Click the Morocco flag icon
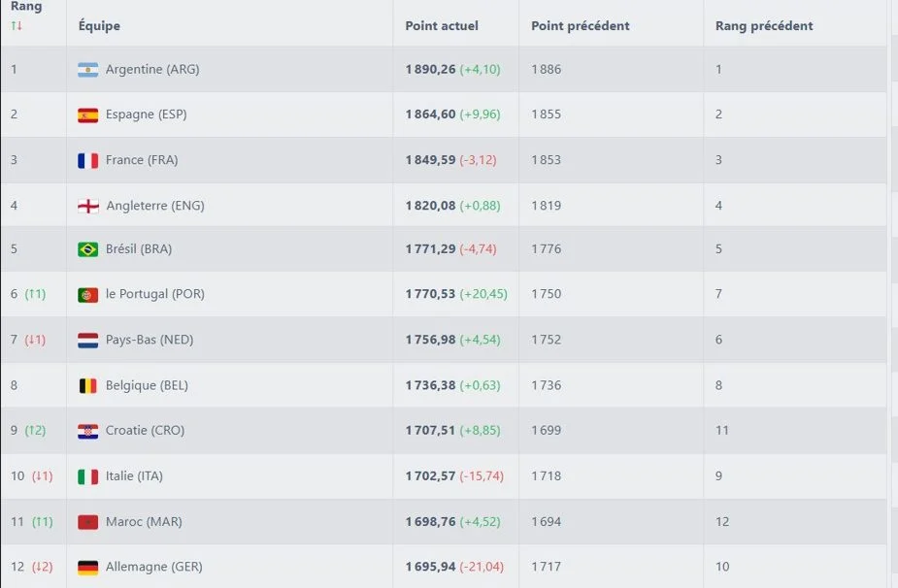This screenshot has width=898, height=588. (87, 522)
